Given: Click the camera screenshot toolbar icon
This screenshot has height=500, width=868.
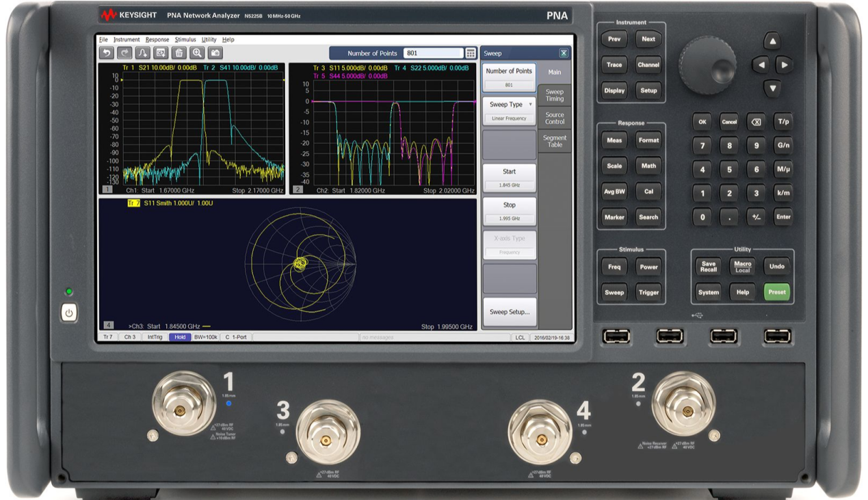Looking at the screenshot, I should pos(215,53).
